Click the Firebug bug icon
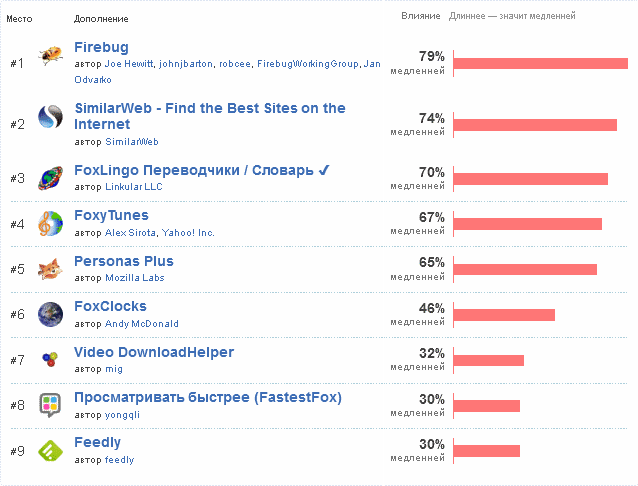The width and height of the screenshot is (638, 486). [x=50, y=56]
